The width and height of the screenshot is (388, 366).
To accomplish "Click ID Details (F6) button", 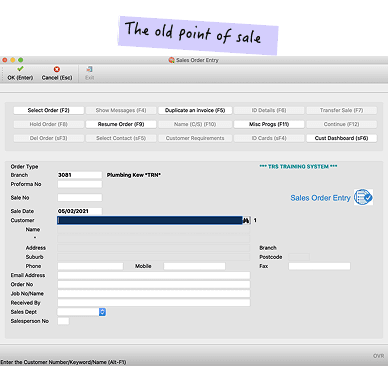I will pos(269,110).
